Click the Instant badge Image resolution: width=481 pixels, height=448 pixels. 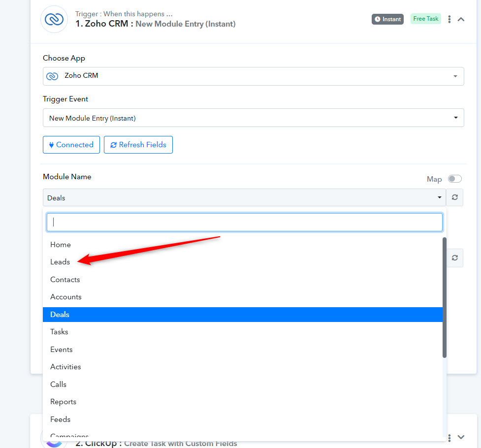click(387, 19)
